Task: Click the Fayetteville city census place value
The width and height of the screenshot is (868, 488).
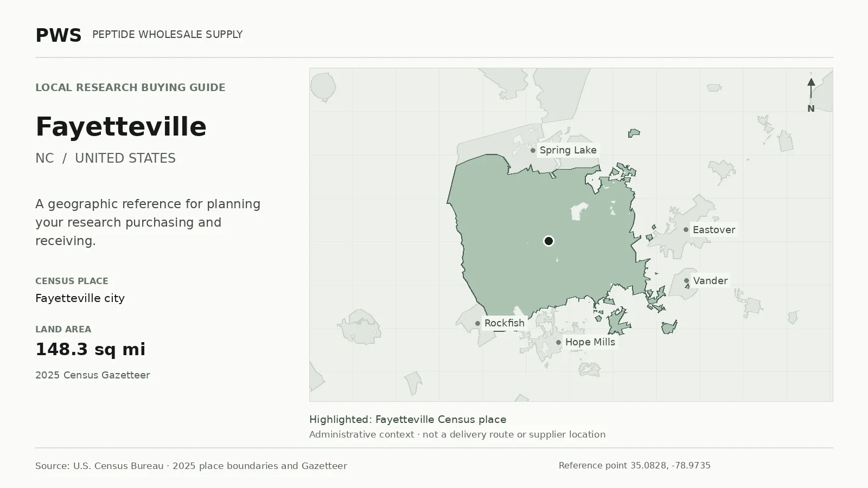Action: click(80, 298)
